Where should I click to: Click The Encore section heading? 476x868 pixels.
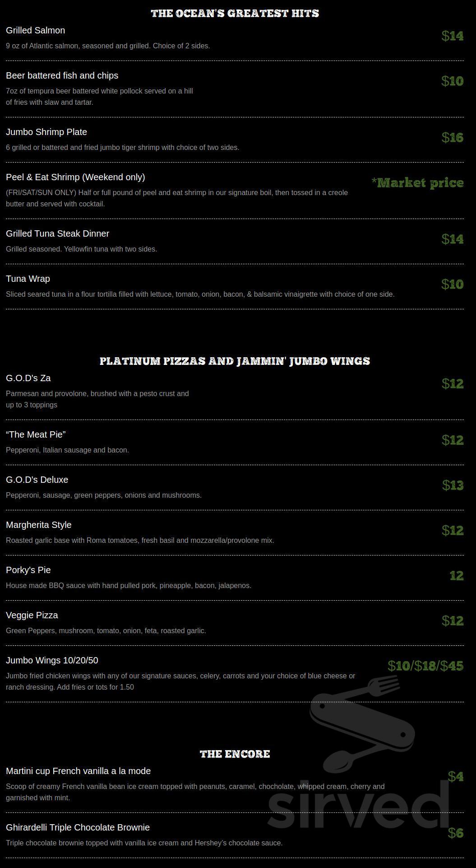pos(235,754)
